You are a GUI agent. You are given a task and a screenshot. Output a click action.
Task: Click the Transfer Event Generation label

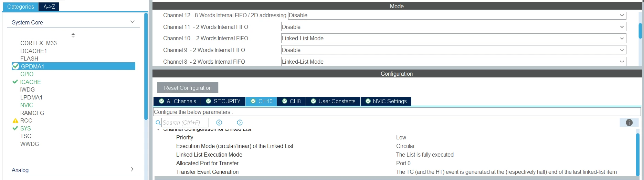[207, 172]
